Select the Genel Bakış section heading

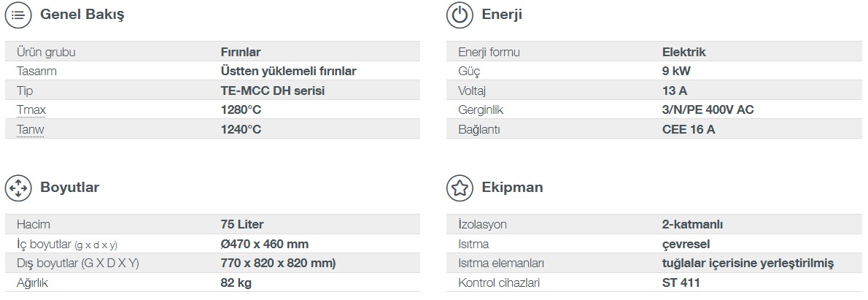(x=82, y=15)
